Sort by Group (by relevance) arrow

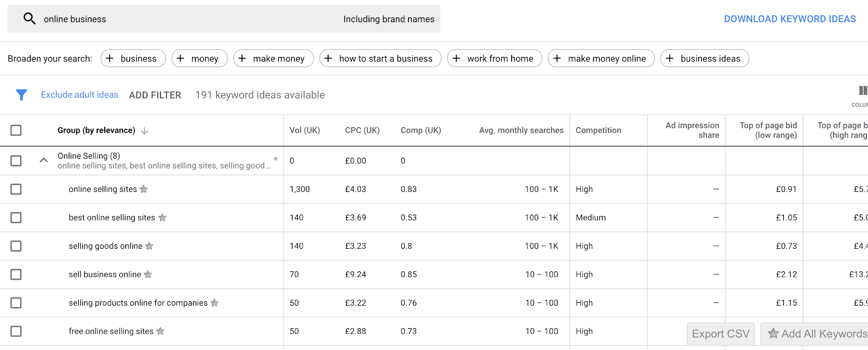tap(144, 131)
